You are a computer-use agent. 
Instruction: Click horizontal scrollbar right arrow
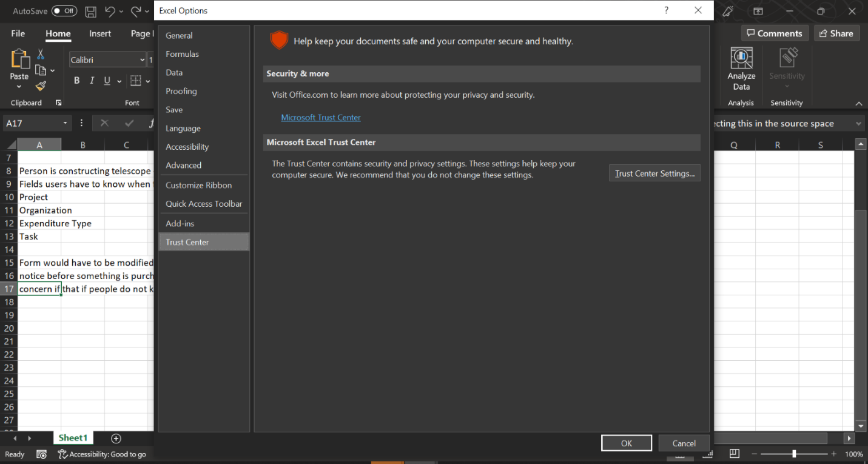tap(850, 438)
